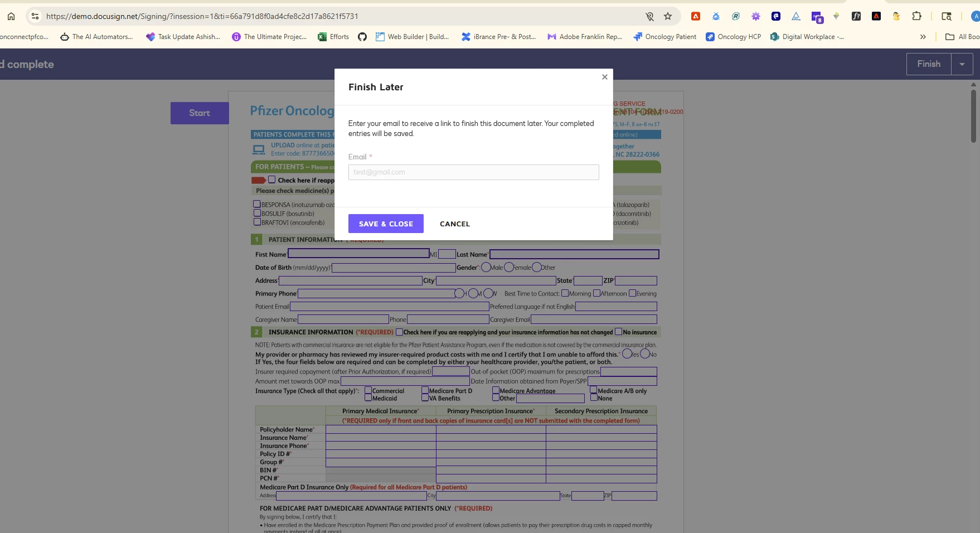Check the Evening contact time box
Screen dimensions: 980x533
pos(633,293)
